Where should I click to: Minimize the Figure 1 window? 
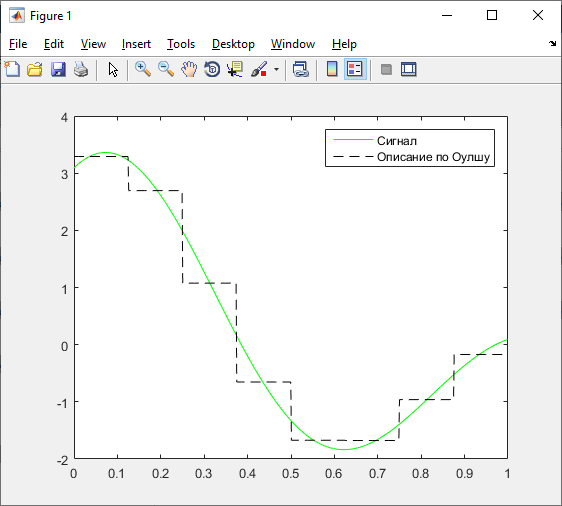447,15
